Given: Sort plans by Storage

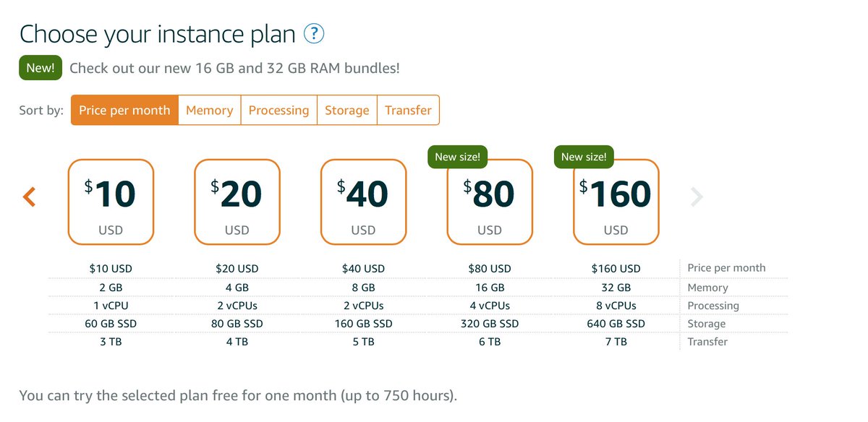Looking at the screenshot, I should 346,111.
